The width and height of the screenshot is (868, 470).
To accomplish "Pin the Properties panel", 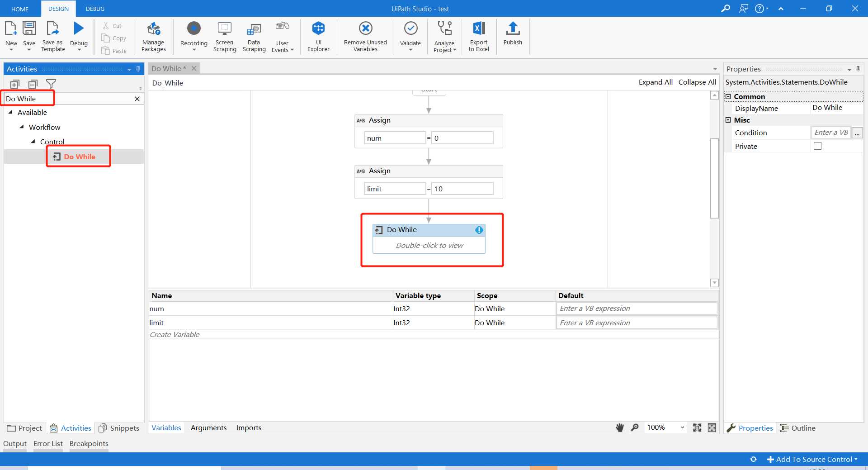I will click(x=858, y=69).
